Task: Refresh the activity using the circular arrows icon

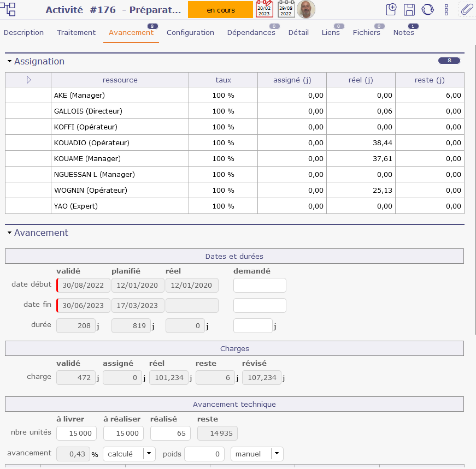Action: (427, 9)
